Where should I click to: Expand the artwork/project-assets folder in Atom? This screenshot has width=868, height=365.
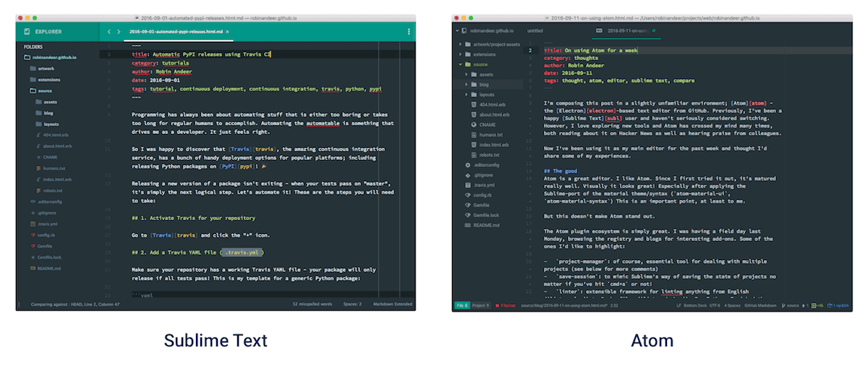(494, 44)
